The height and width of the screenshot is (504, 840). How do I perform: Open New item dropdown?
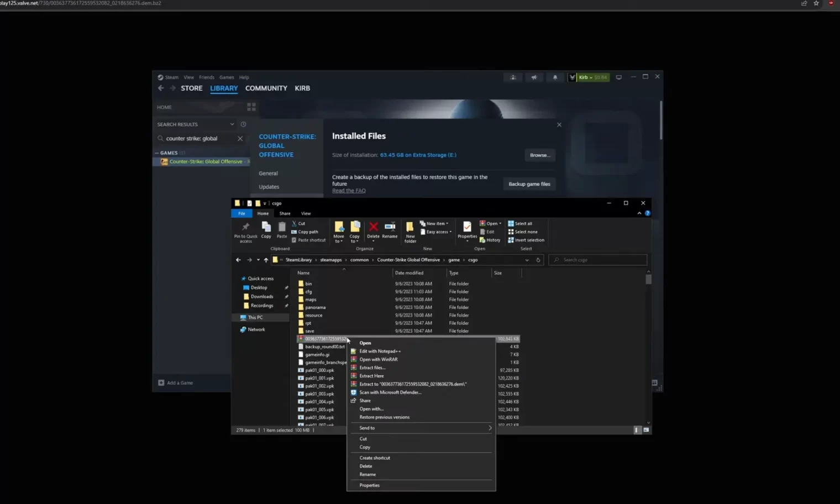(434, 224)
